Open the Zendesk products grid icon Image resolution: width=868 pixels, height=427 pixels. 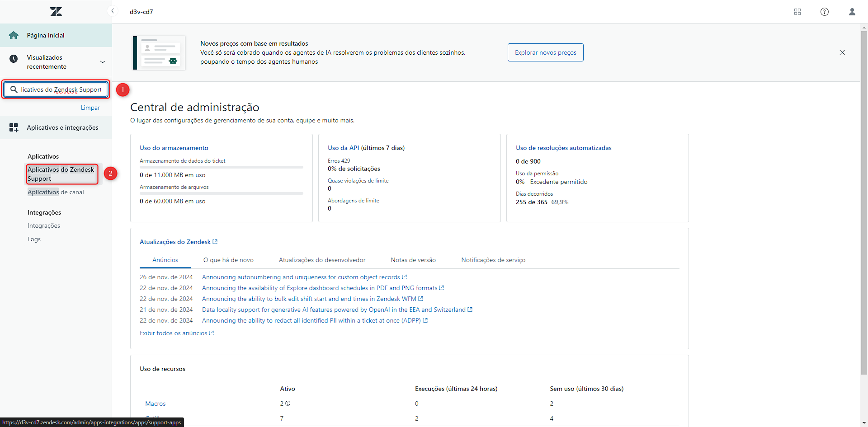(797, 12)
